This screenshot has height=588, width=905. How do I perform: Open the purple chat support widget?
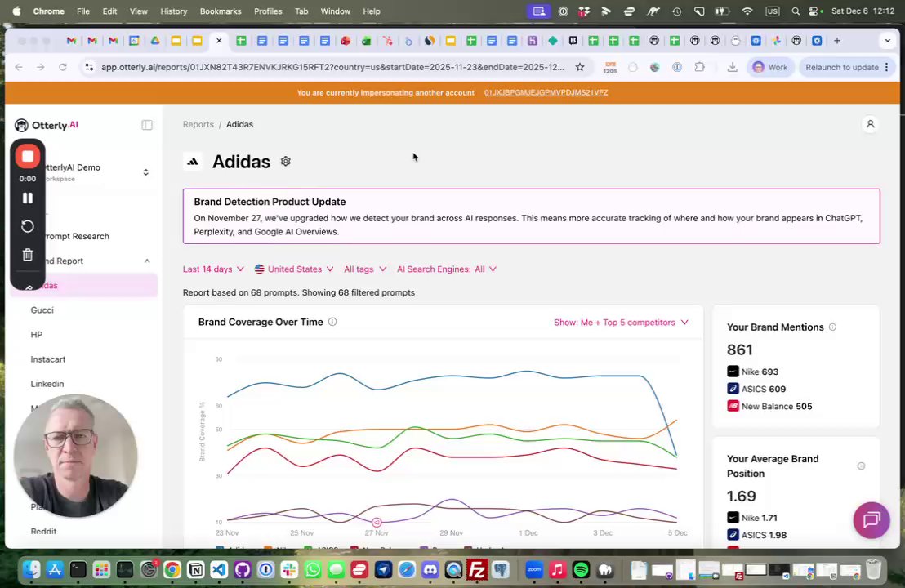pyautogui.click(x=871, y=520)
